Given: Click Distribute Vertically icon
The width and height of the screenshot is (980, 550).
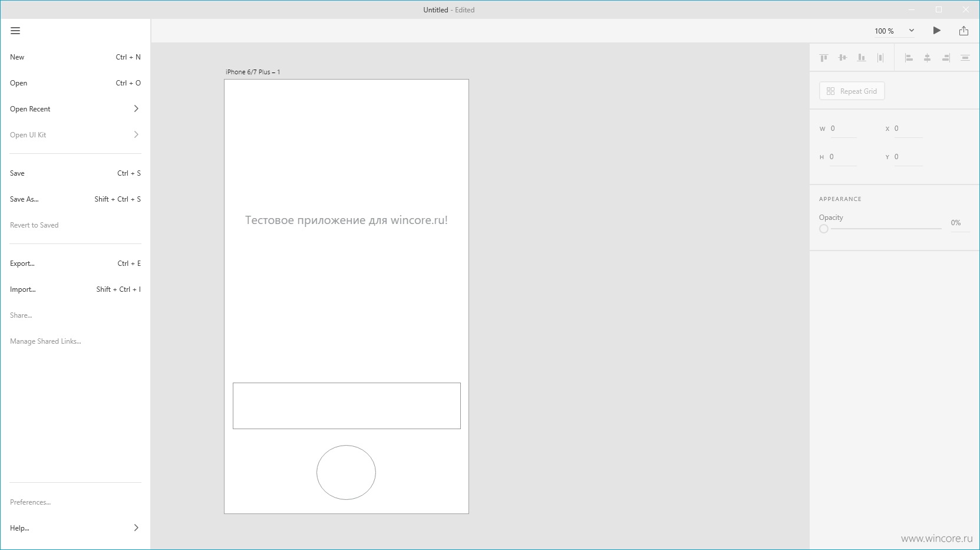Looking at the screenshot, I should pos(965,58).
